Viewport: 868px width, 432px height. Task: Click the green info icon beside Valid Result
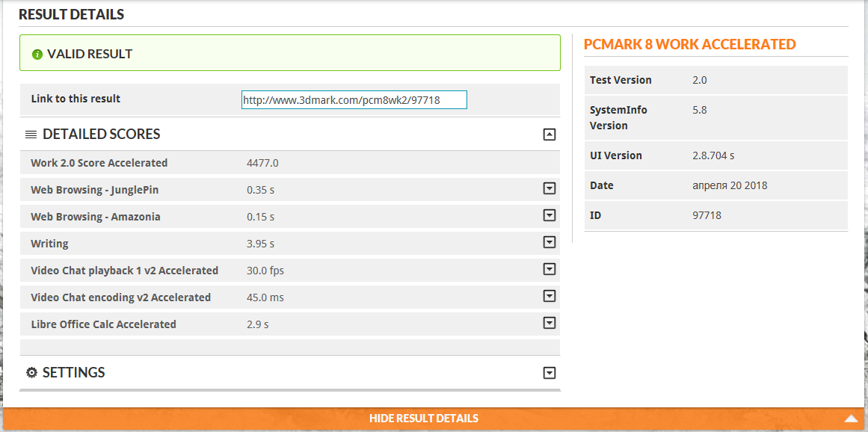[37, 55]
